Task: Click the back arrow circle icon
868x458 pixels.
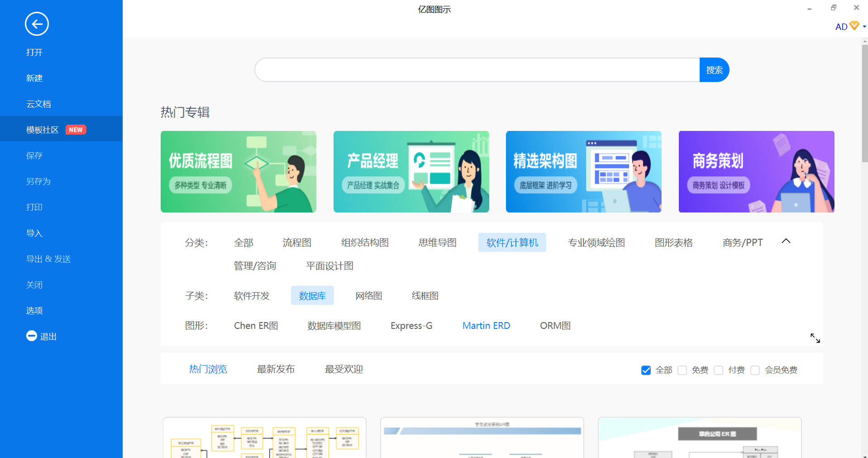Action: [x=37, y=24]
